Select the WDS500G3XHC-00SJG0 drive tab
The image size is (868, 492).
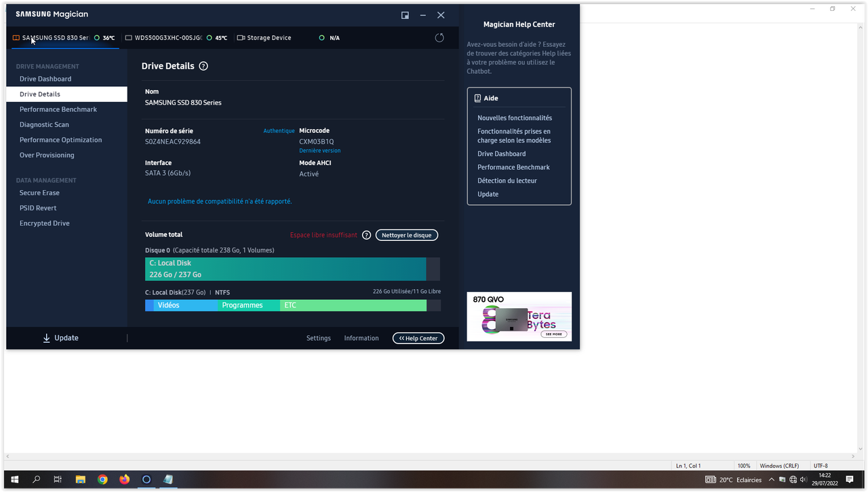coord(176,38)
